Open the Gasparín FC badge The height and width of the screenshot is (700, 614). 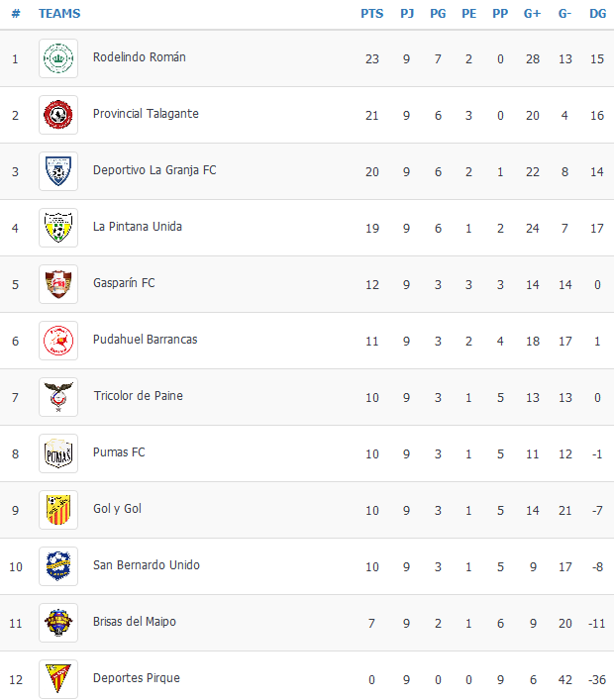[x=58, y=284]
